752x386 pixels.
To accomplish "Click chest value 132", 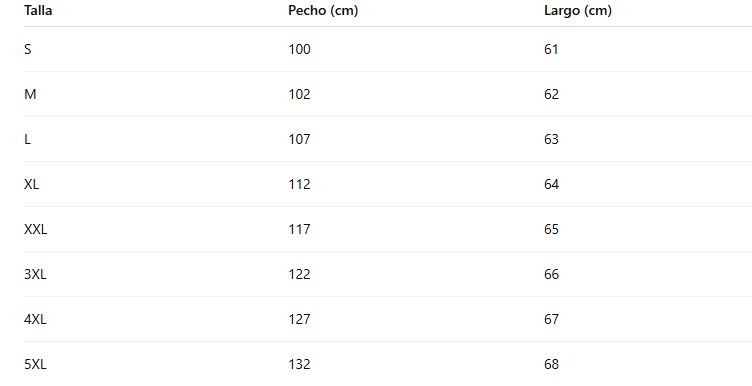I will (299, 365).
